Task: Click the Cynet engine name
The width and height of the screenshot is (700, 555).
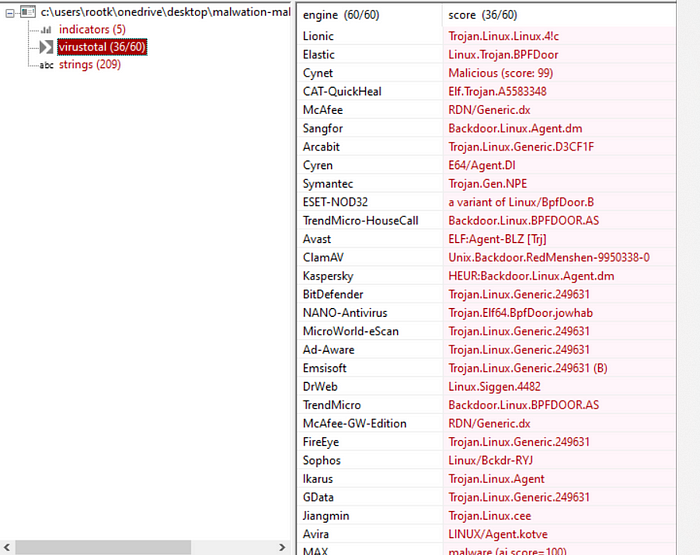Action: [317, 73]
